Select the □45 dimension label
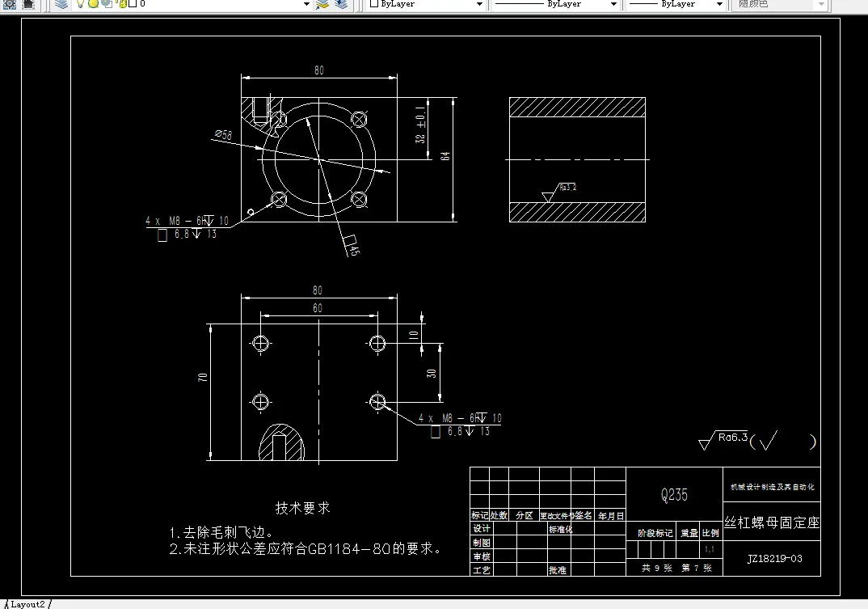Viewport: 868px width, 609px height. [x=352, y=246]
